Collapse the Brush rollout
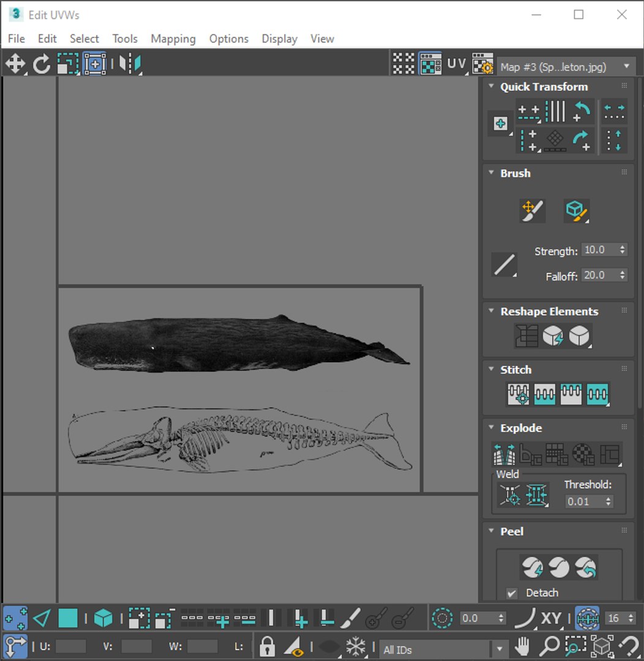The width and height of the screenshot is (644, 661). [491, 173]
